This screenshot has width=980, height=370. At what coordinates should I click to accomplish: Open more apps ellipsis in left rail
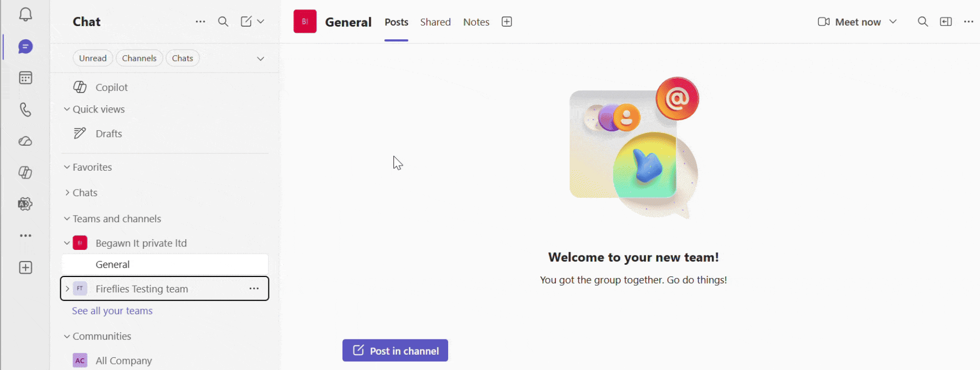point(26,236)
